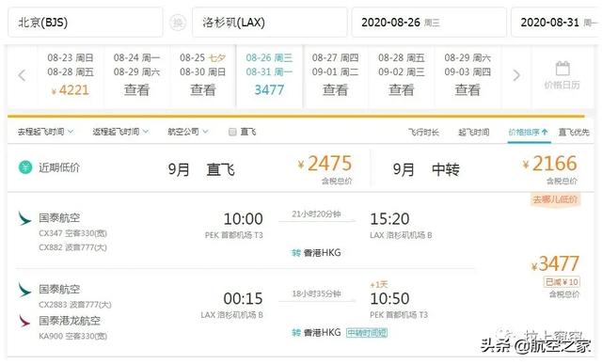Click the swap cities icon
Image resolution: width=602 pixels, height=364 pixels.
click(x=178, y=23)
